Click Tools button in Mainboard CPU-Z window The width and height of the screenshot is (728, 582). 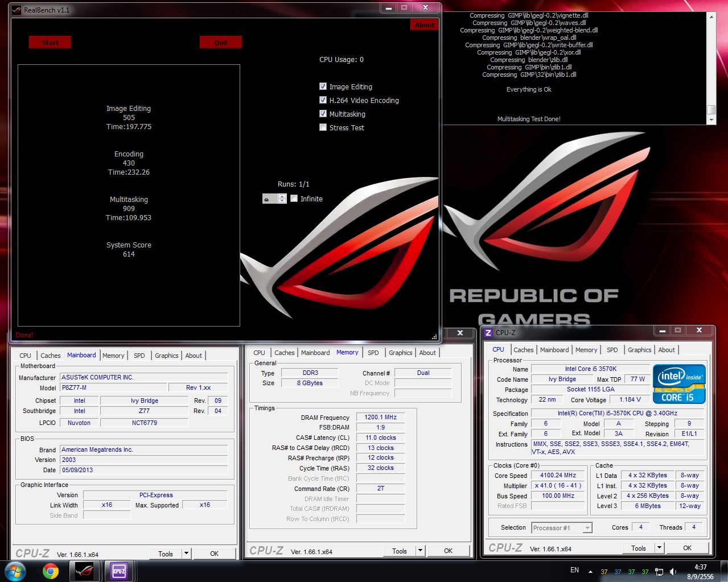pos(166,554)
